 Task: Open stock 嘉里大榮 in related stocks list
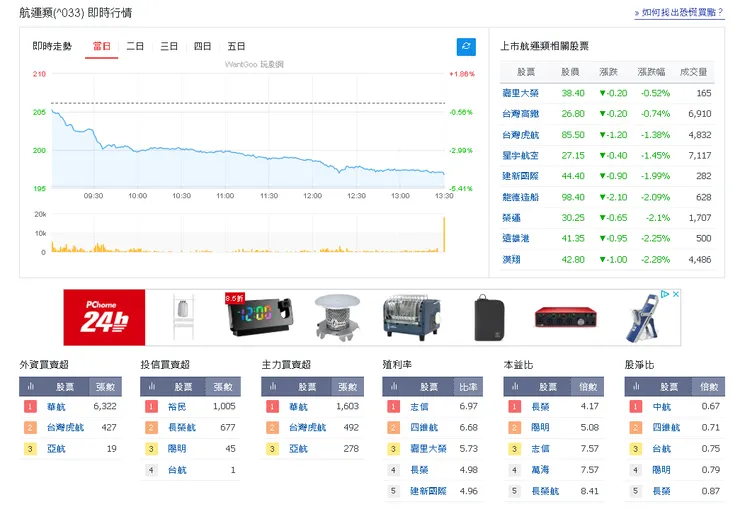521,93
